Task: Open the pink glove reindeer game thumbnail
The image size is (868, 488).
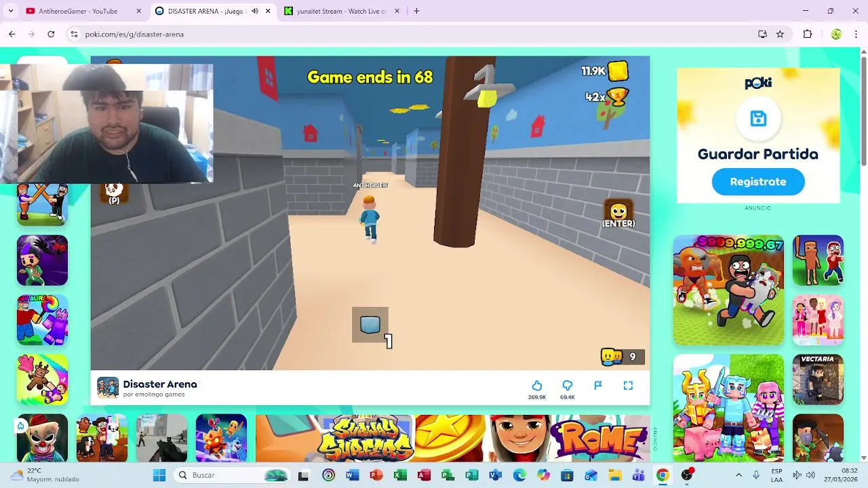Action: [42, 380]
